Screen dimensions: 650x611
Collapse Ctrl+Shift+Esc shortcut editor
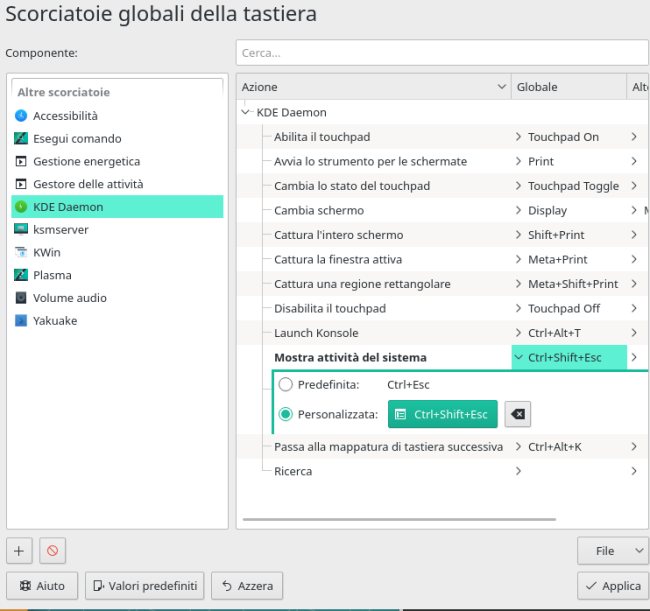point(518,357)
